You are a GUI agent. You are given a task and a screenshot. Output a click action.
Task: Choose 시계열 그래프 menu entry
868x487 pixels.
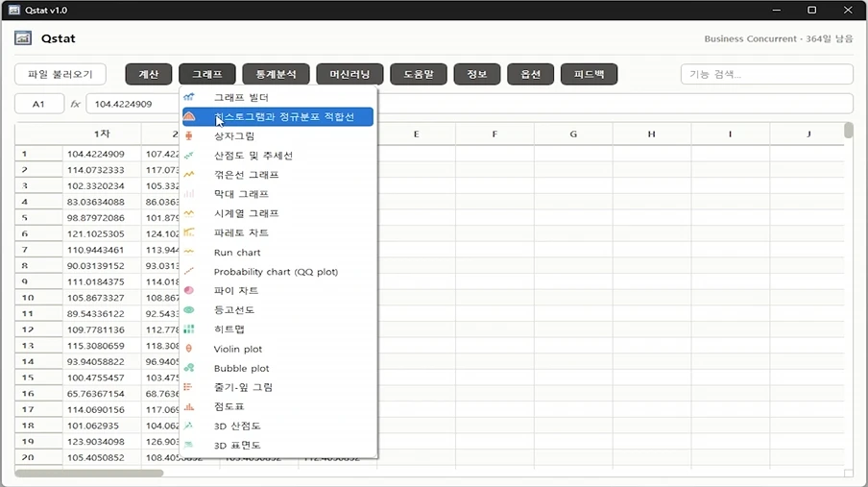(277, 213)
